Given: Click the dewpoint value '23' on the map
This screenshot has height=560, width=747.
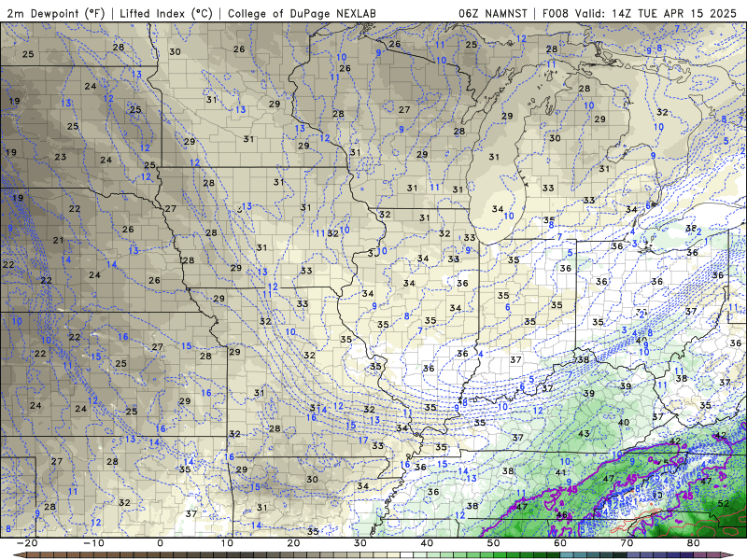Looking at the screenshot, I should click(x=61, y=157).
